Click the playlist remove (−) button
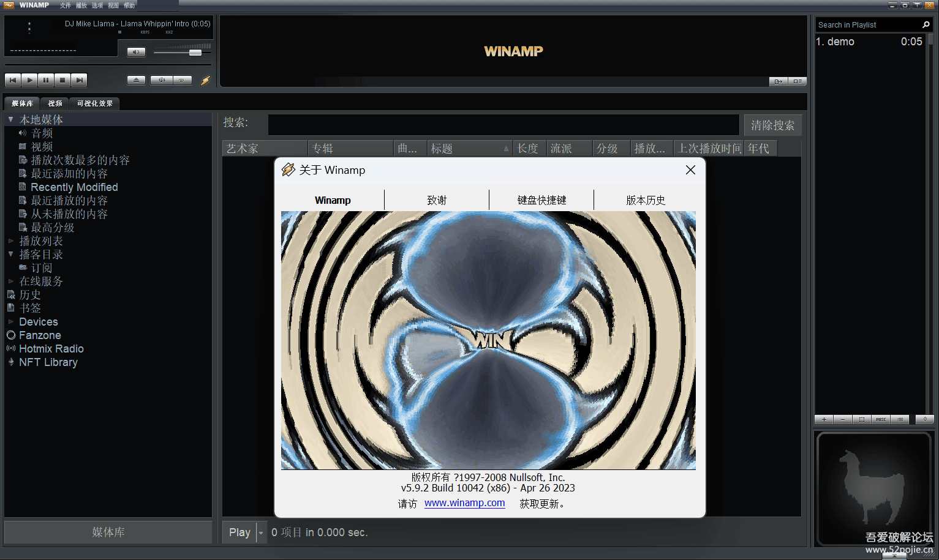This screenshot has width=939, height=560. [843, 419]
